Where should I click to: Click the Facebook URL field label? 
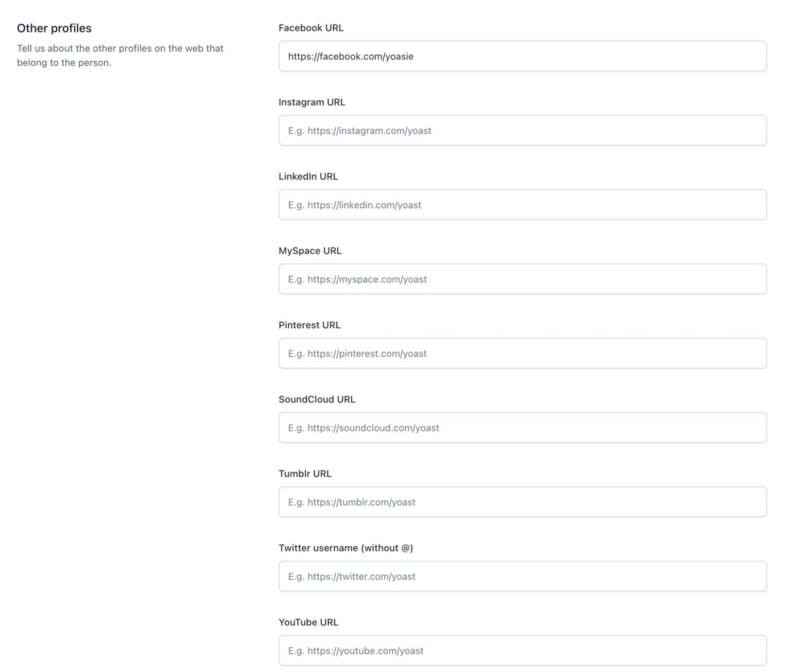pos(311,28)
